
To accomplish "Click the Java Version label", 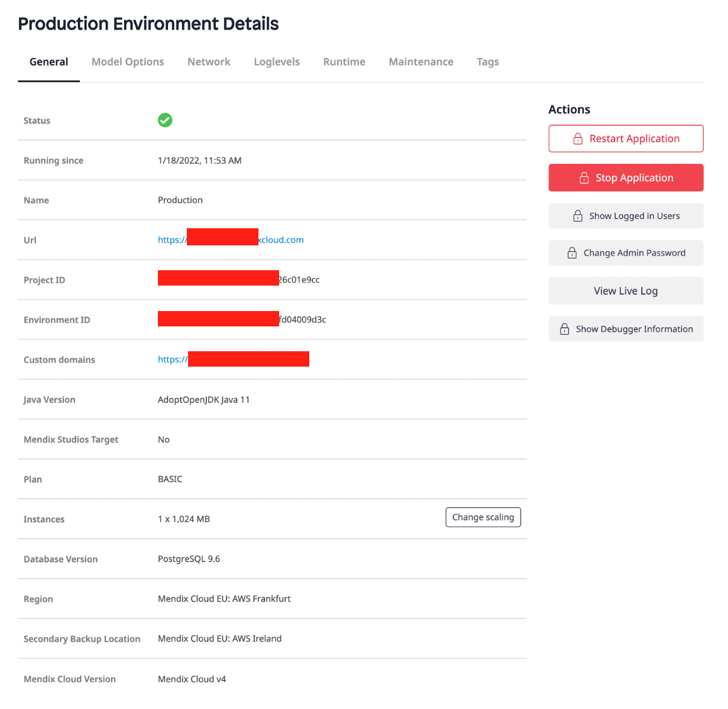I will 50,400.
